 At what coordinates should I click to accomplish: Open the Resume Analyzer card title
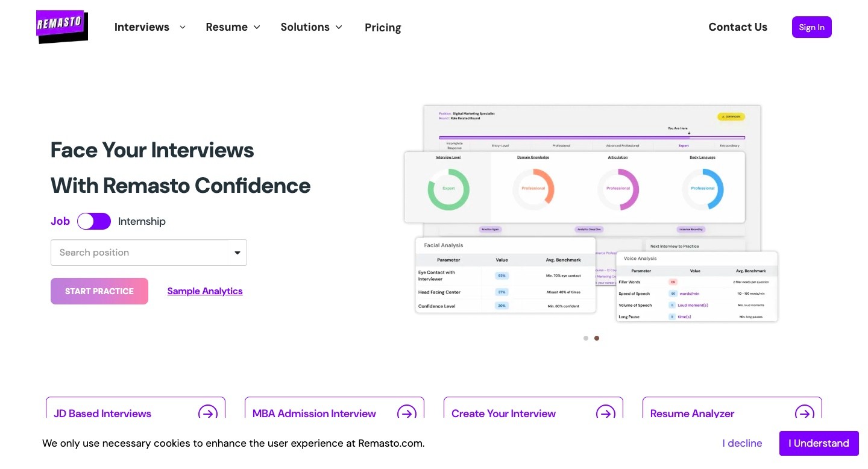click(692, 414)
